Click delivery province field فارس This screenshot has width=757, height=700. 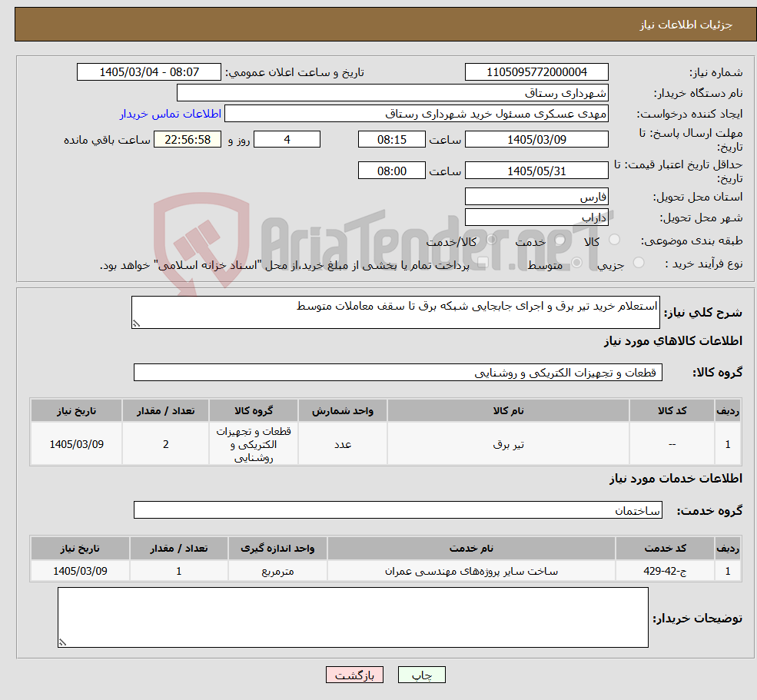click(536, 197)
